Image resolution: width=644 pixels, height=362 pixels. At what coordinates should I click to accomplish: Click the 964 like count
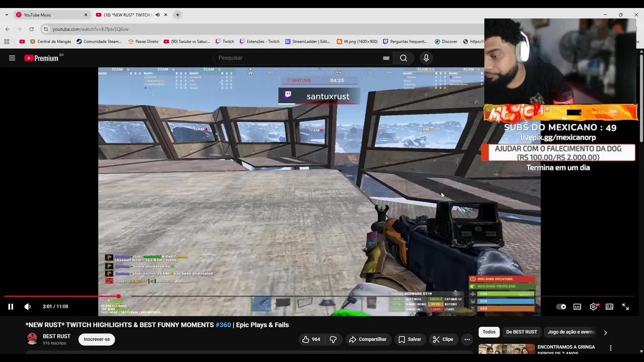(x=316, y=339)
